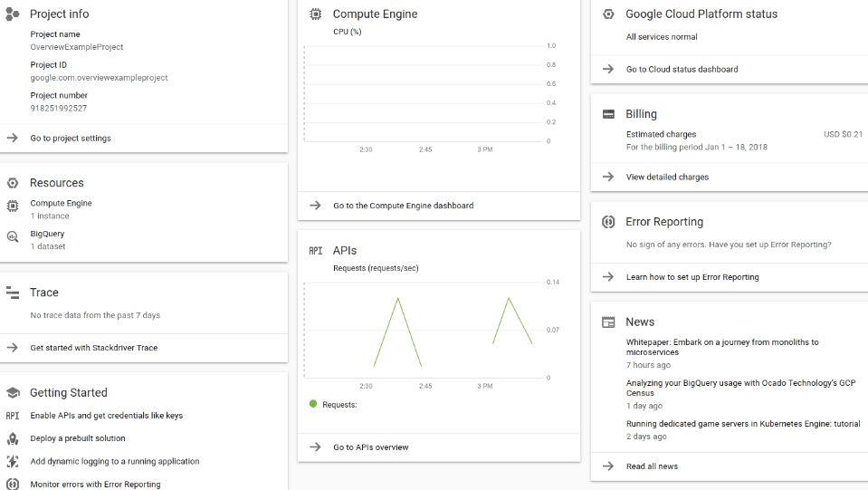
Task: Click the Billing card credit card icon
Action: tap(608, 114)
